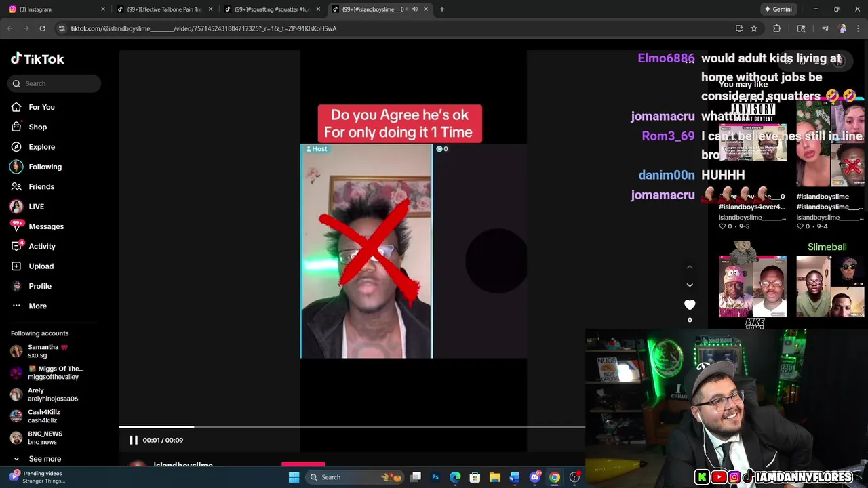Open Word from the taskbar

(x=515, y=477)
